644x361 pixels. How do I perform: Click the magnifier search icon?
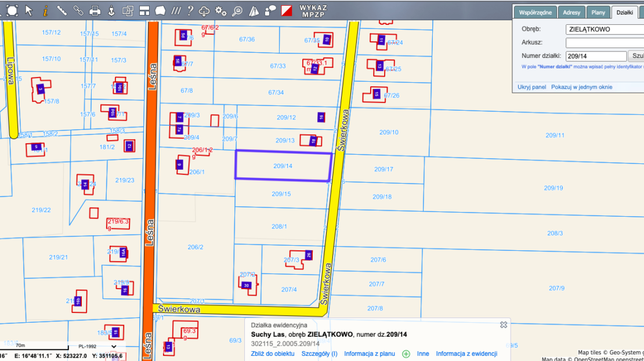[x=237, y=10]
